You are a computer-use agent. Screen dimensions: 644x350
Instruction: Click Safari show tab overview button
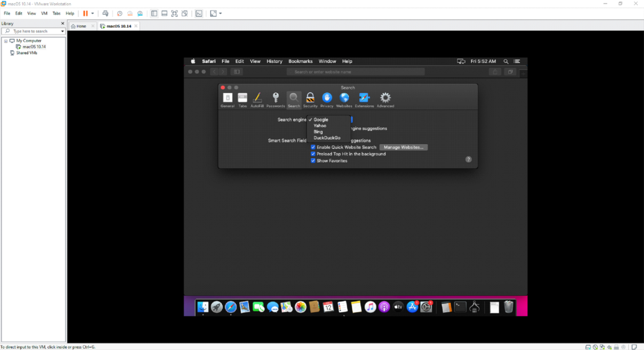click(510, 72)
